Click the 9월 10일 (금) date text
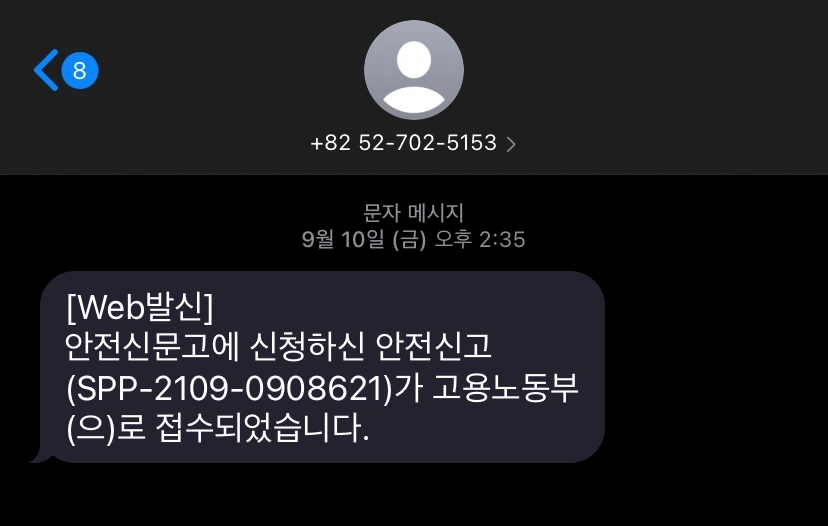 (364, 240)
